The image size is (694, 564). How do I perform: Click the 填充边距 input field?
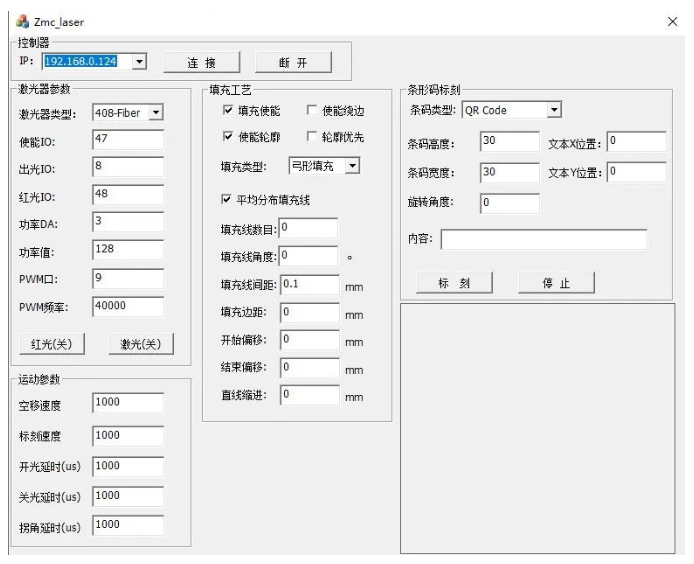click(x=310, y=313)
